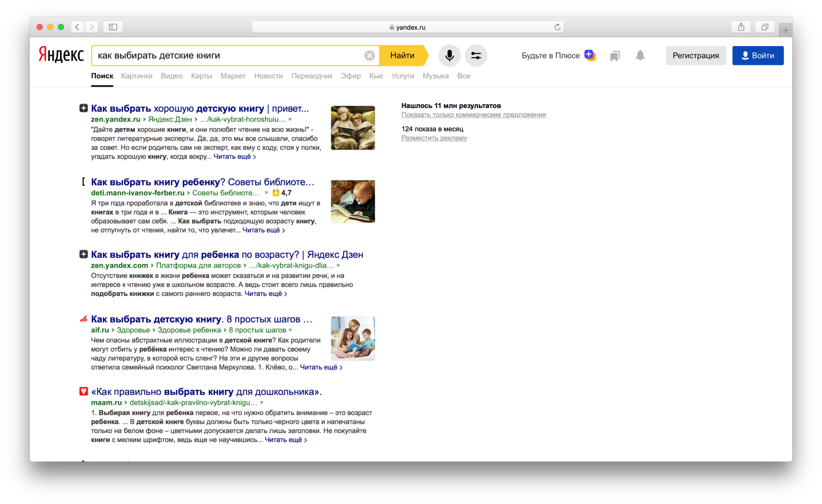Open 'Как правильно выбрать книгу для дошкольника' result
822x504 pixels.
[206, 391]
